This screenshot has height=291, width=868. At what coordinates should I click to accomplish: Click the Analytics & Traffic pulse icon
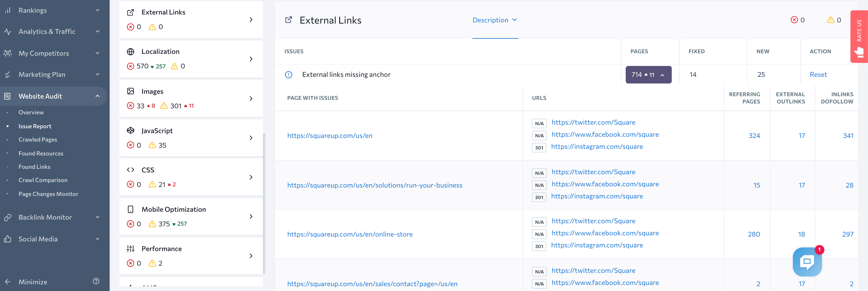[x=8, y=32]
